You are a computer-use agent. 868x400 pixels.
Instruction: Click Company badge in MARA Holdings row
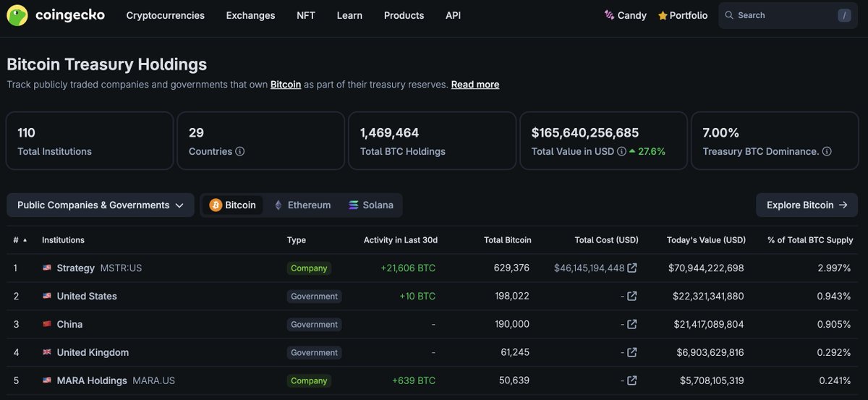[x=309, y=381]
